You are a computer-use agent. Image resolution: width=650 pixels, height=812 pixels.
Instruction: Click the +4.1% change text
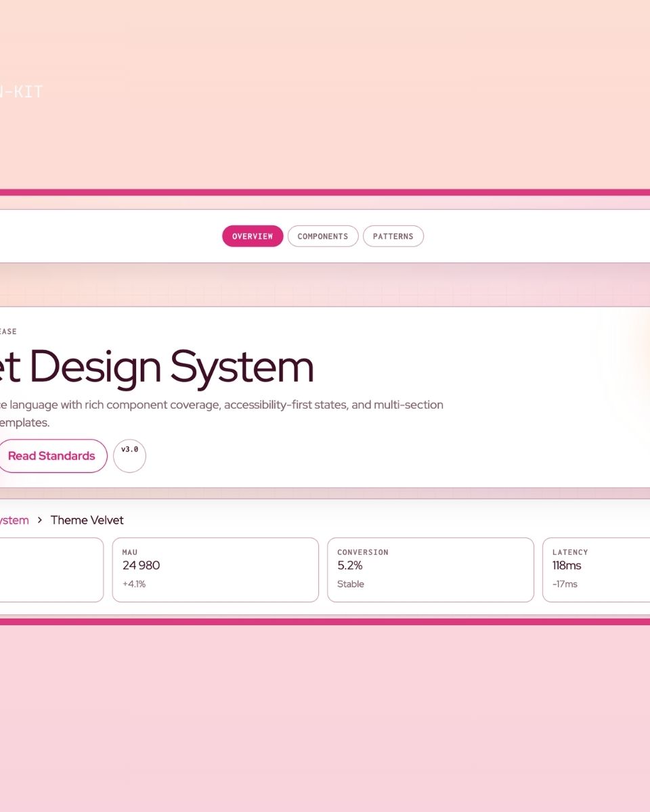pyautogui.click(x=134, y=584)
